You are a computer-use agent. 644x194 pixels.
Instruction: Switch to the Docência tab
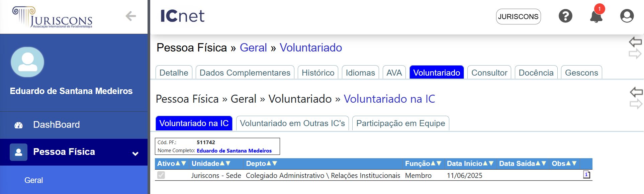(x=536, y=73)
